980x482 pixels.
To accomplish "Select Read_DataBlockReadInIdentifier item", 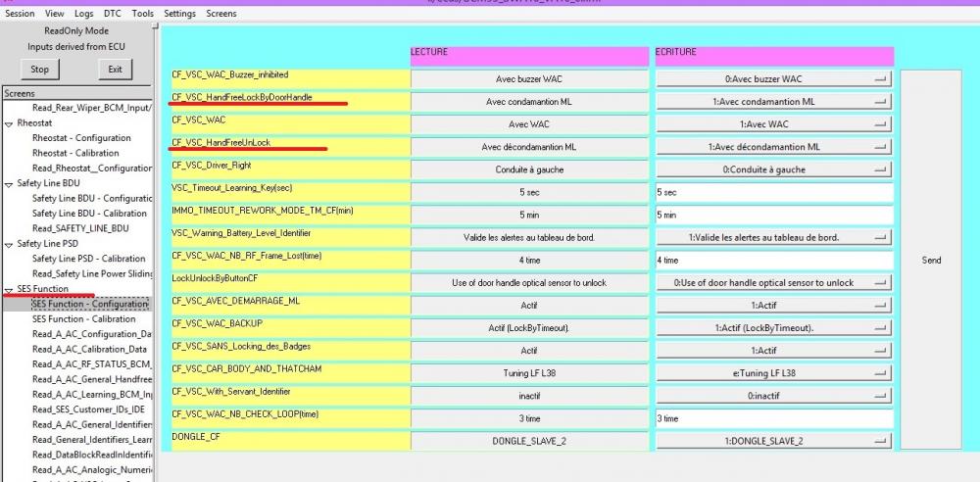I will pyautogui.click(x=91, y=455).
